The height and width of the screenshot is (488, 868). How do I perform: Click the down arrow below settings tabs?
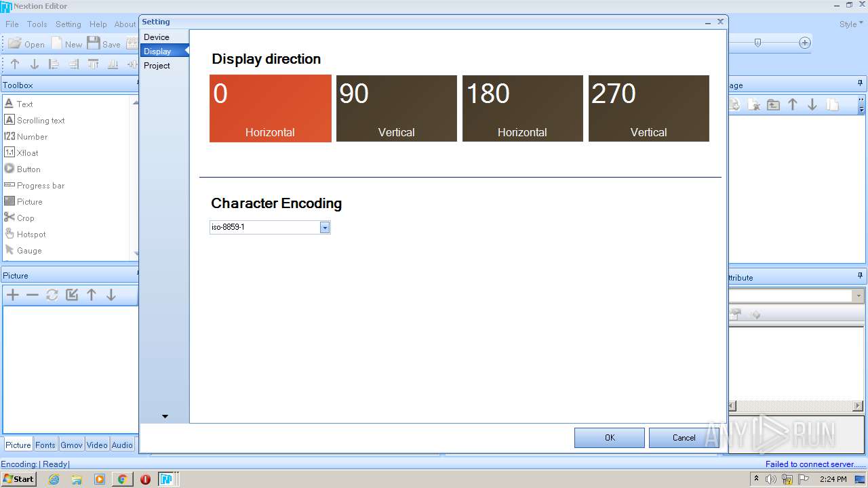165,416
